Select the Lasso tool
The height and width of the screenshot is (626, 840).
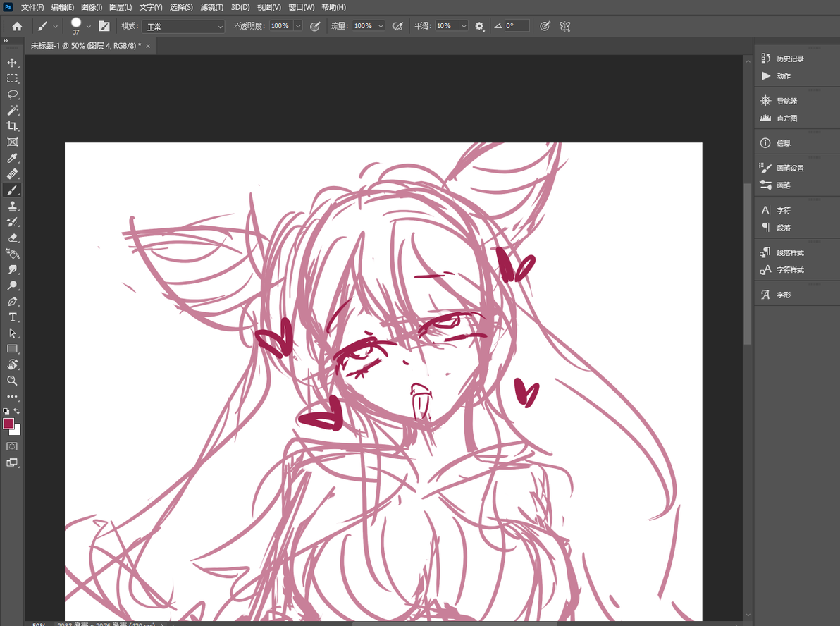click(x=12, y=94)
